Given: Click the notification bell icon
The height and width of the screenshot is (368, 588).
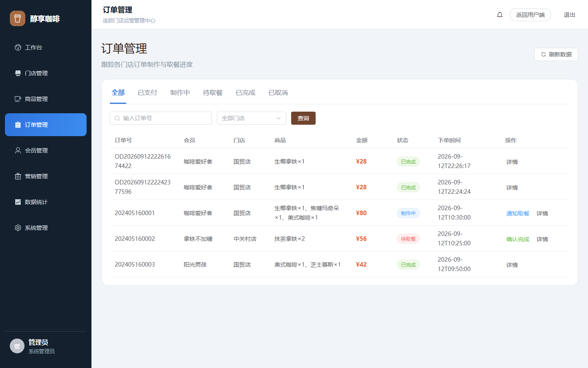Looking at the screenshot, I should 500,15.
